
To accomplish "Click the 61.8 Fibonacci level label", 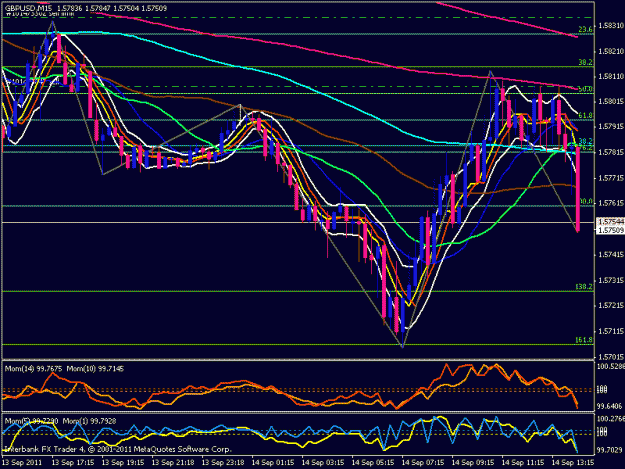I will click(585, 116).
